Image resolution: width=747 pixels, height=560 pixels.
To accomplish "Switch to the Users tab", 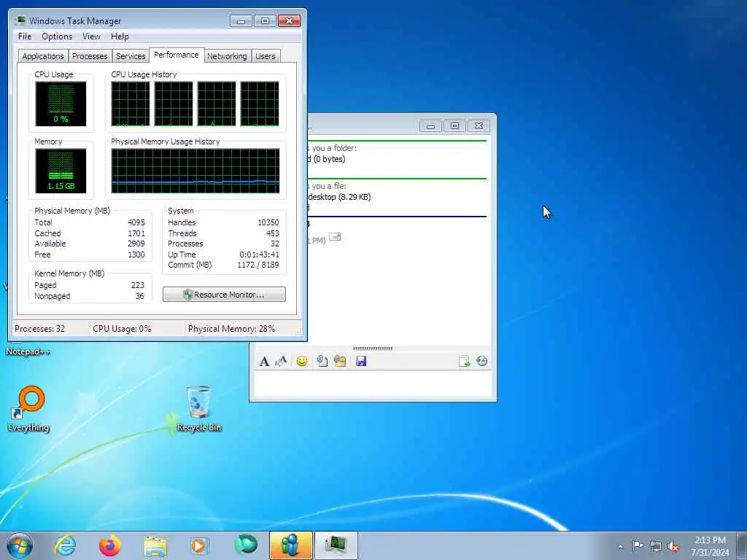I will tap(266, 56).
